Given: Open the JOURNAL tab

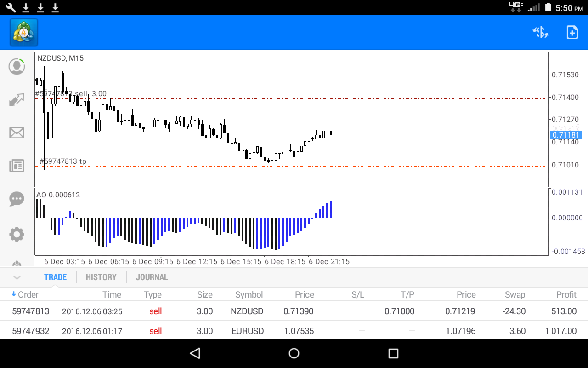Looking at the screenshot, I should (152, 277).
